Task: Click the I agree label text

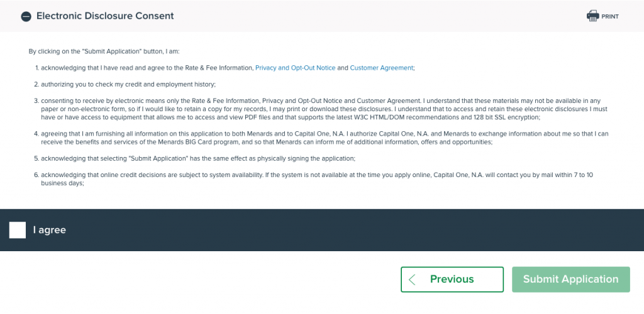Action: tap(49, 230)
